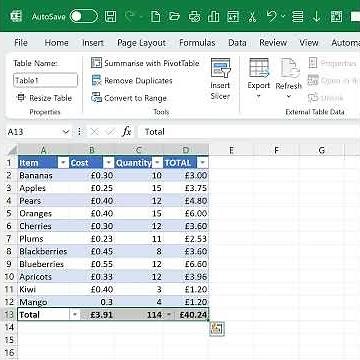
Task: Click the down arrow sort icon
Action: pyautogui.click(x=316, y=16)
